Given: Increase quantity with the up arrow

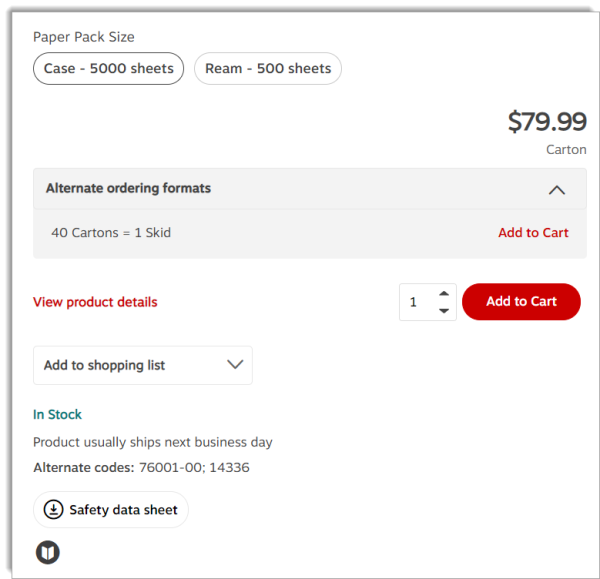Looking at the screenshot, I should pos(444,293).
